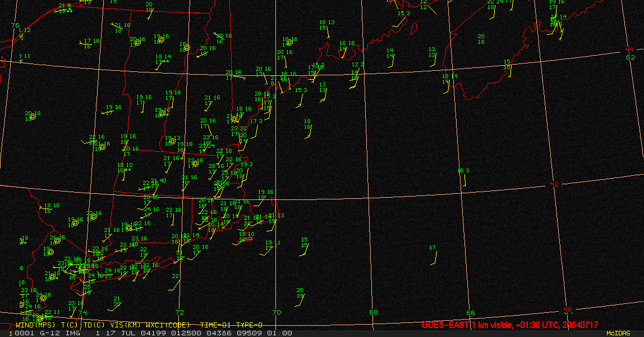Click the McIDAS label
Image resolution: width=644 pixels, height=337 pixels.
coord(618,333)
